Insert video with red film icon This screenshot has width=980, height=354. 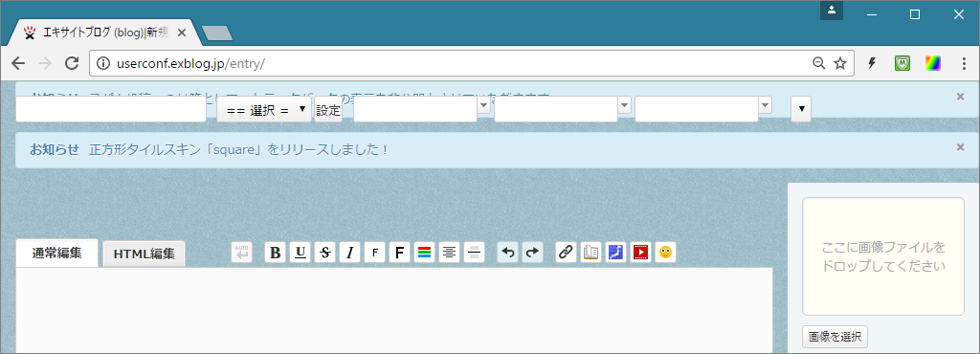coord(640,253)
